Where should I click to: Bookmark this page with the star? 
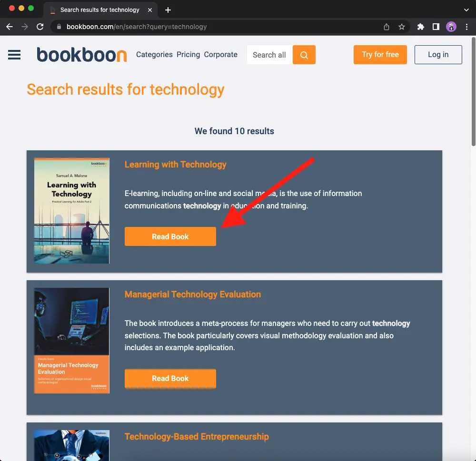[x=402, y=27]
